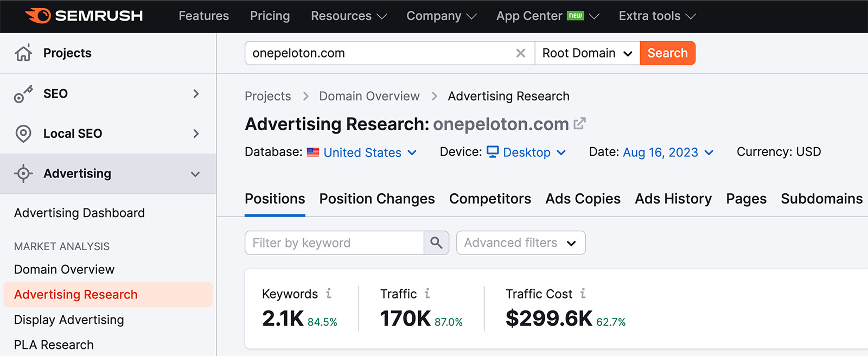Switch to the Pages tab
This screenshot has width=868, height=356.
click(746, 199)
